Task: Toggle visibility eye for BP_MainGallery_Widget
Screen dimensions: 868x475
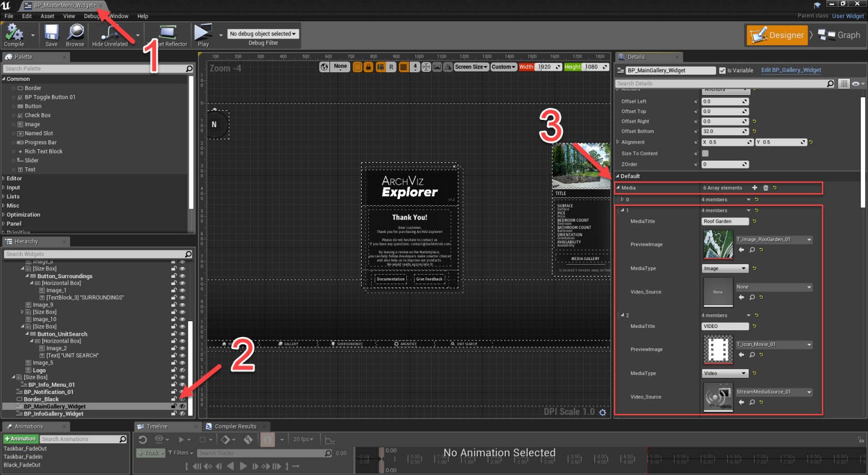Action: click(x=181, y=406)
